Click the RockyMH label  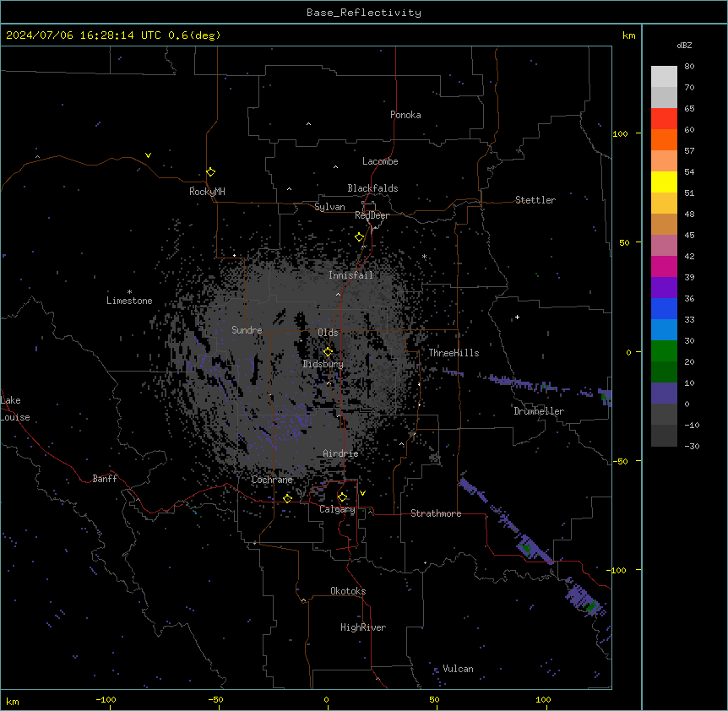[207, 191]
